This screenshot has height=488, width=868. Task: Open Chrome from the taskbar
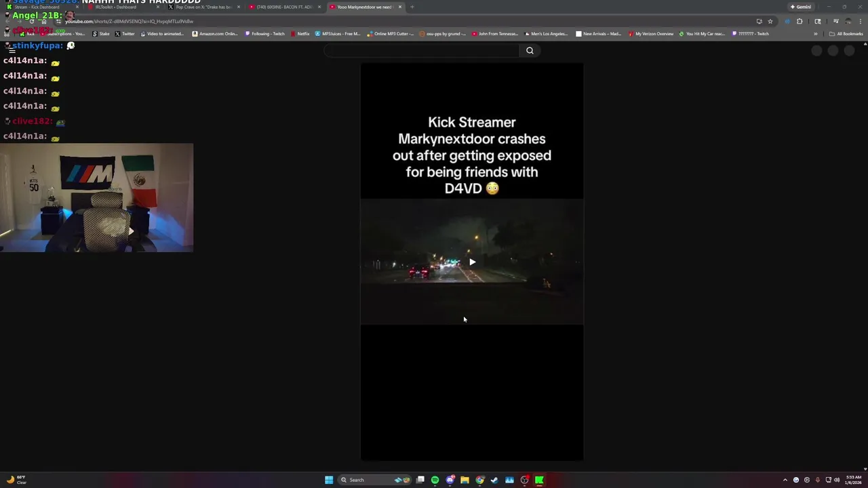click(479, 480)
